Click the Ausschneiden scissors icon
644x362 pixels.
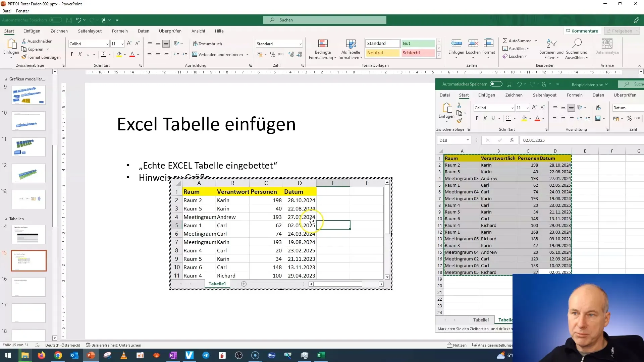pos(24,41)
